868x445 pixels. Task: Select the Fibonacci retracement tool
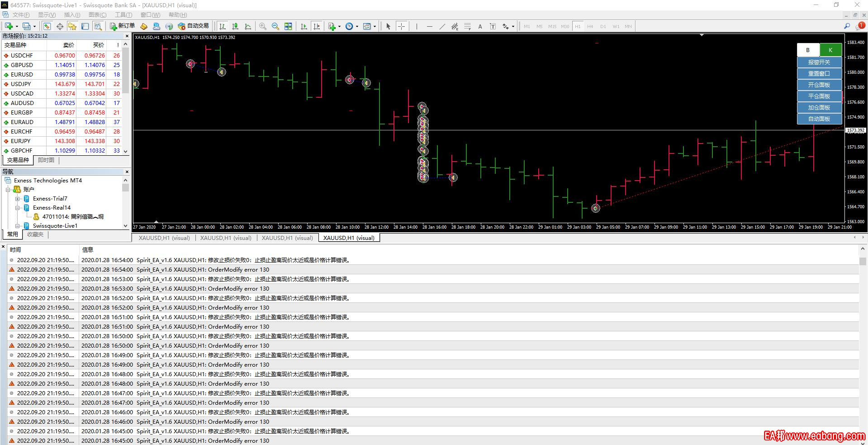tap(467, 26)
